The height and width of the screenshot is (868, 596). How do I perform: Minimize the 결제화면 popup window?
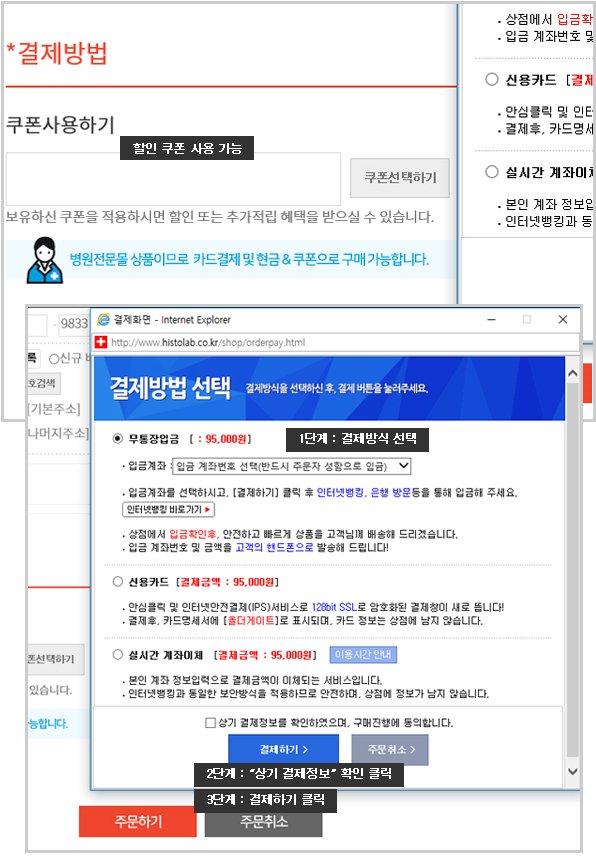click(x=491, y=319)
